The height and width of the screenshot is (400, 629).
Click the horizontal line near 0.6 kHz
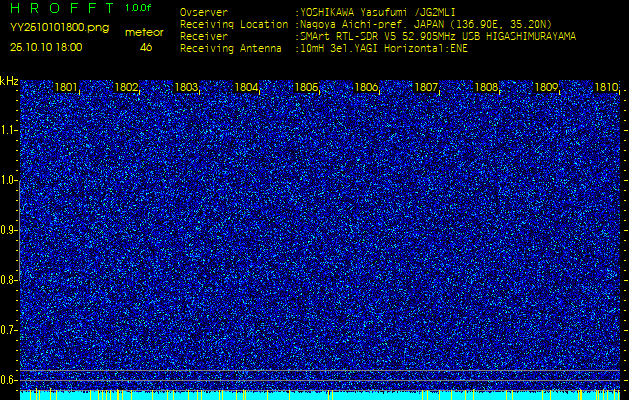click(320, 371)
